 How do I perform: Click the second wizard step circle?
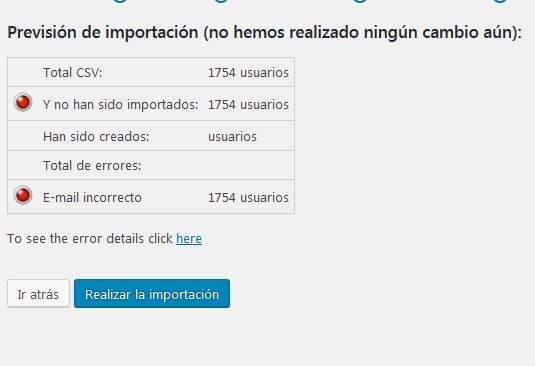click(220, 1)
